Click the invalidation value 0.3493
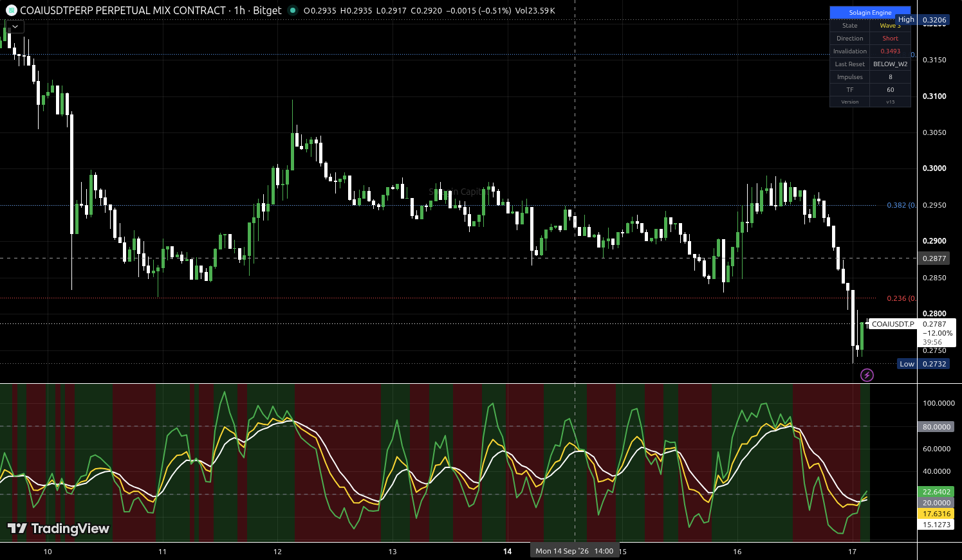Screen dimensions: 962x560 point(890,51)
